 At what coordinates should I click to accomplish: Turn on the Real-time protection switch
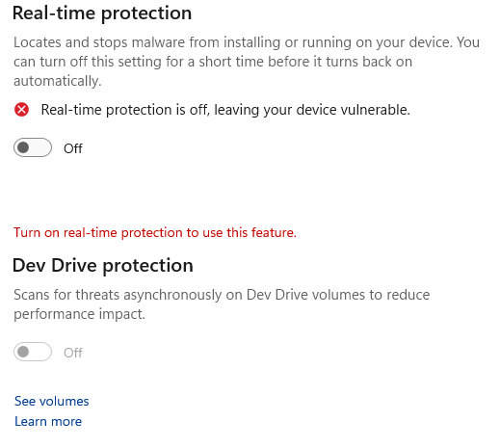point(33,147)
